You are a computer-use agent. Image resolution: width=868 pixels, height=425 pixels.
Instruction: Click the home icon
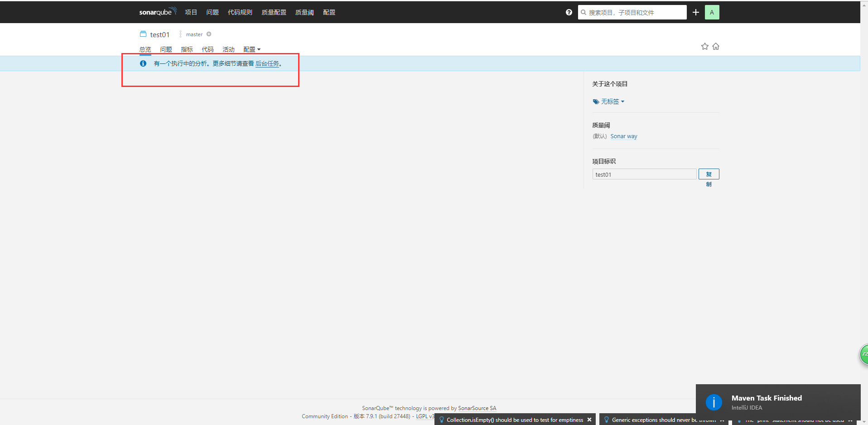pos(716,46)
